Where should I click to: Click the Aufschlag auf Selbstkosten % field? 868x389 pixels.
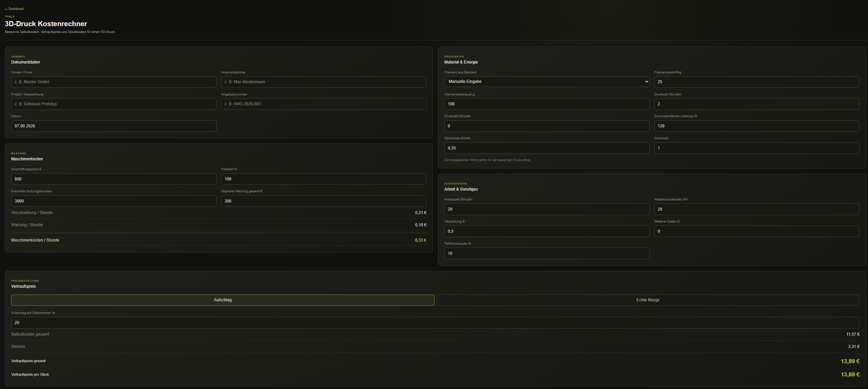435,323
